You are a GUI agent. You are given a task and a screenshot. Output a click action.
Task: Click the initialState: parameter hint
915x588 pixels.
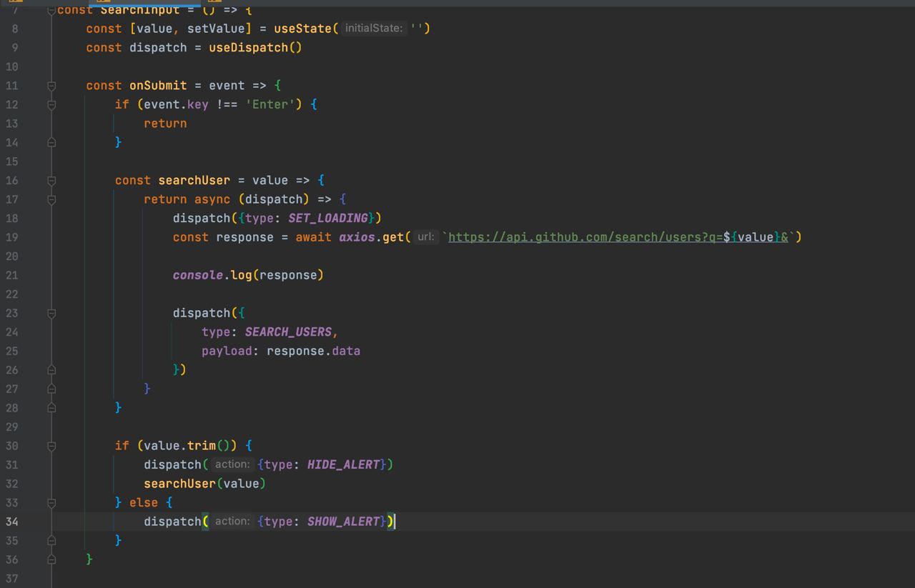pyautogui.click(x=374, y=29)
